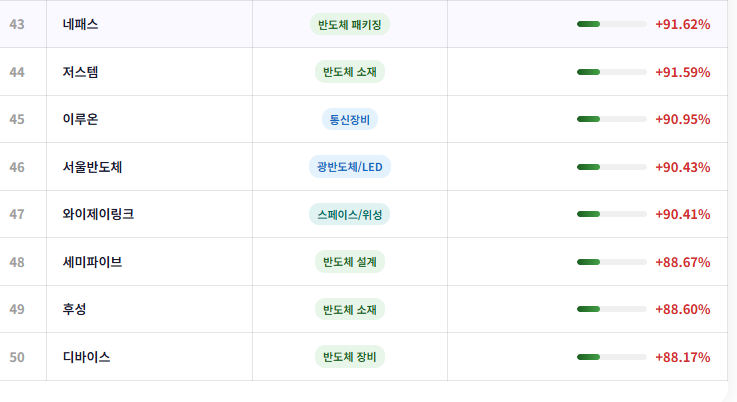The width and height of the screenshot is (737, 402).
Task: Select the 반도체 소재 tag for 저스템
Action: pos(350,72)
